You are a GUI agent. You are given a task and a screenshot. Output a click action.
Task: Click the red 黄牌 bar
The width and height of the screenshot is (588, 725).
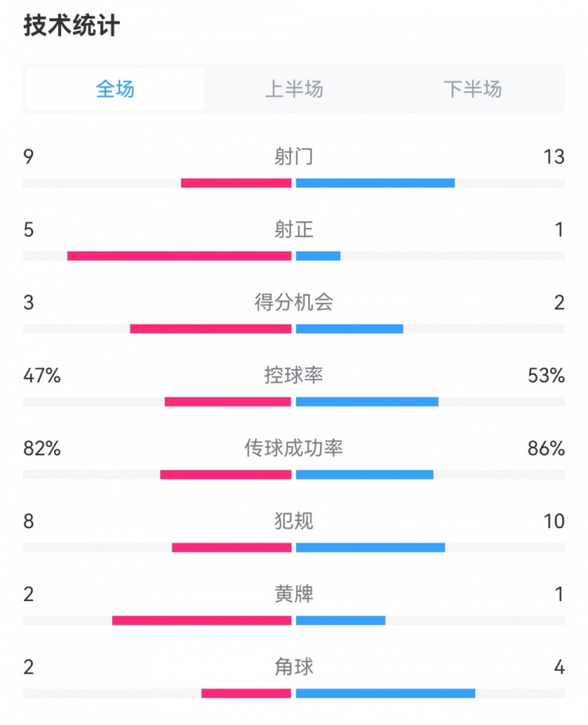[201, 621]
